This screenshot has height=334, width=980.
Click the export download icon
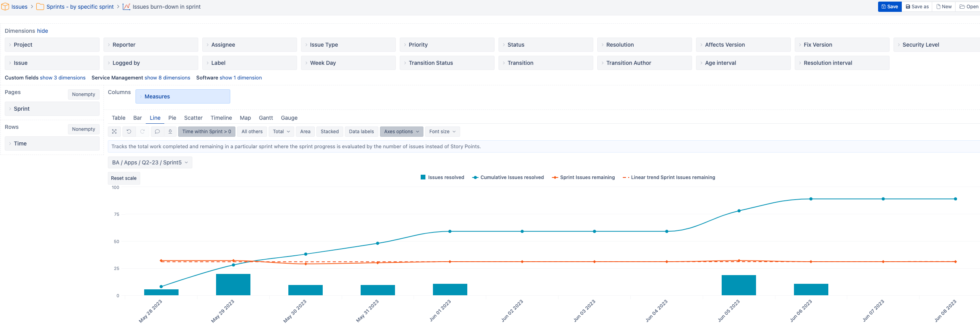[170, 132]
